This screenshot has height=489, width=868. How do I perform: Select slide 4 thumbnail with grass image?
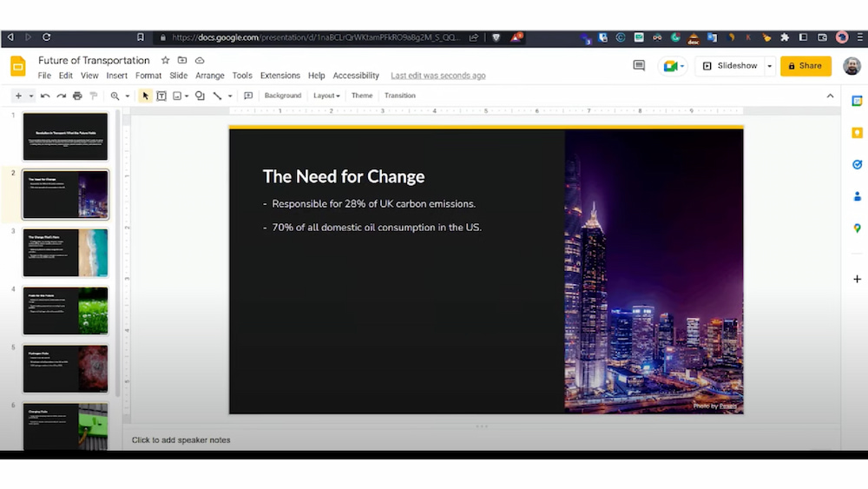[x=65, y=311]
